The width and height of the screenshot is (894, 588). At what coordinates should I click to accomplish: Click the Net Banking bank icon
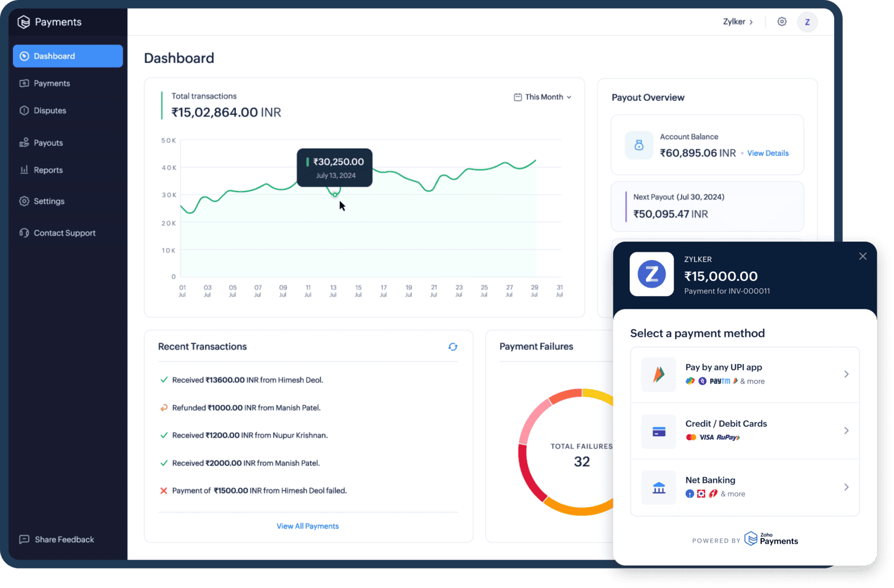[659, 487]
